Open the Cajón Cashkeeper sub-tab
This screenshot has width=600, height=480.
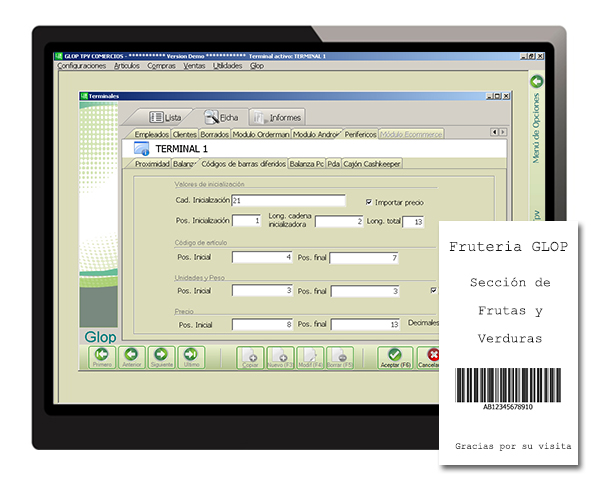[372, 164]
